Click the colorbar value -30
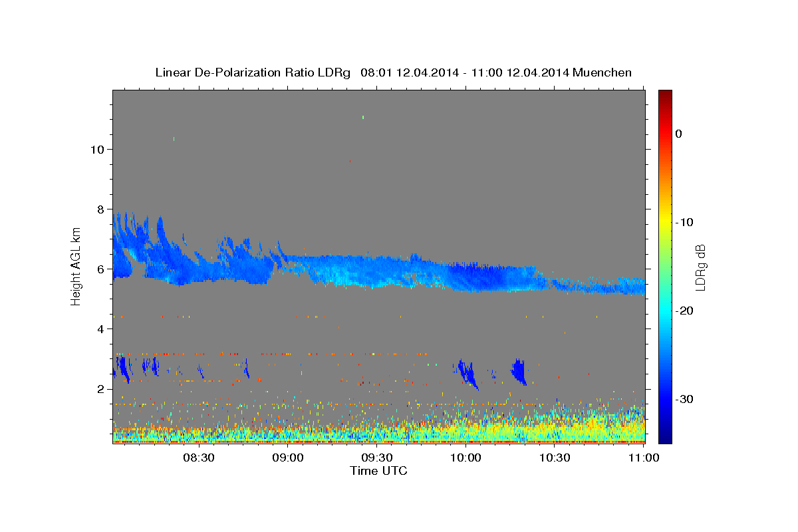Viewport: 798px width, 532px height. (x=685, y=399)
